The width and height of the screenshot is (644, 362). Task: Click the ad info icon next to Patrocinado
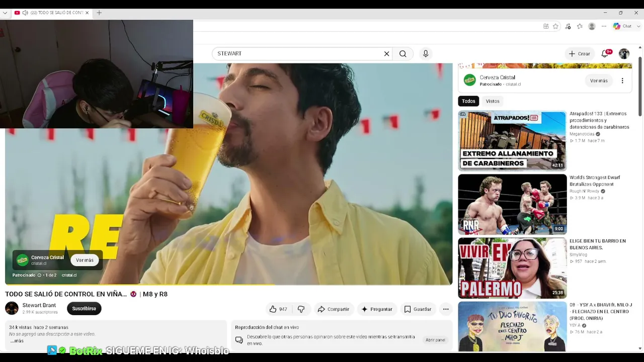click(39, 275)
